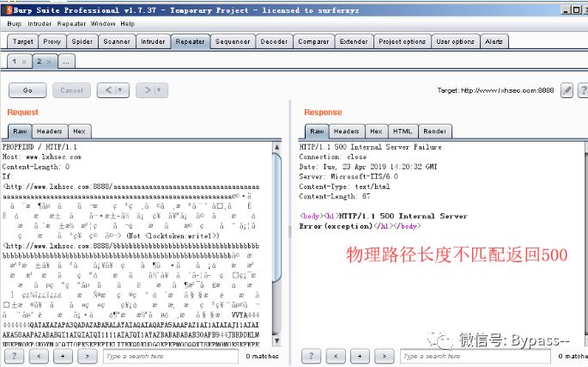This screenshot has height=367, width=588.
Task: Close Repeater tab 2 with its x
Action: (49, 62)
